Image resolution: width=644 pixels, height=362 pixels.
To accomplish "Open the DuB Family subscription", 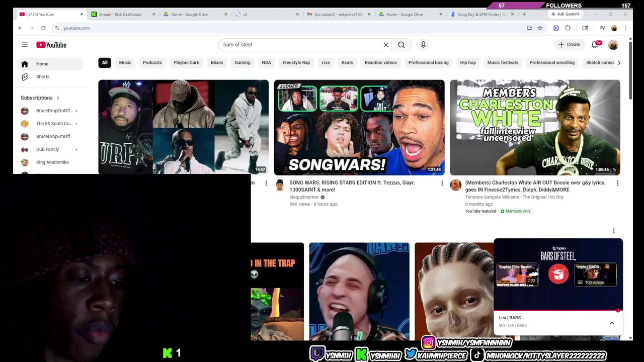I will [x=49, y=149].
